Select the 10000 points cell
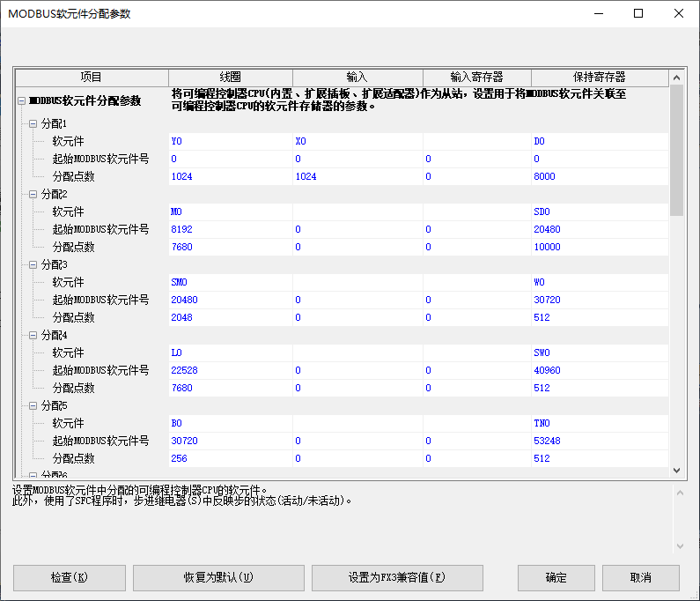The width and height of the screenshot is (700, 601). (600, 247)
